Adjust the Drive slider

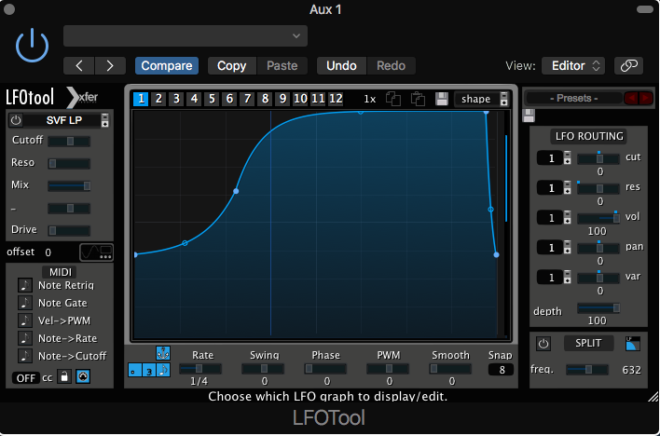pos(69,230)
